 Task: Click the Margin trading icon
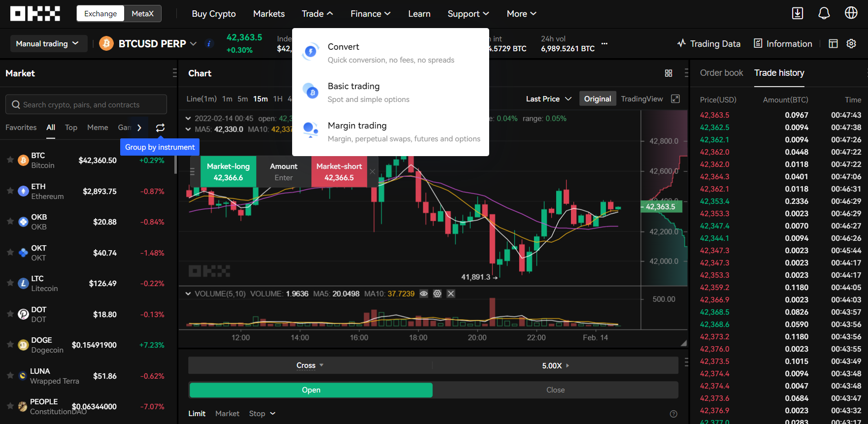pyautogui.click(x=310, y=130)
